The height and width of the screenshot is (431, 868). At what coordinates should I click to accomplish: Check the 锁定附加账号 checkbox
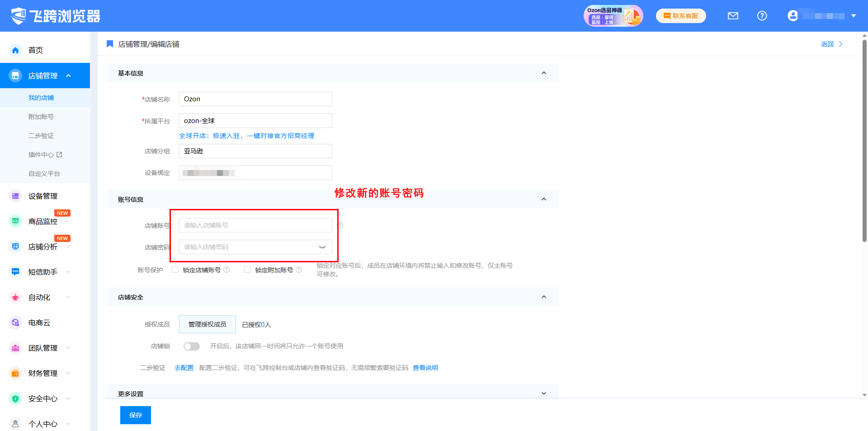[x=247, y=270]
